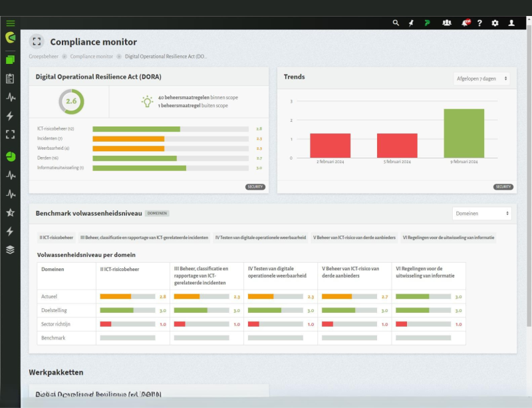532x408 pixels.
Task: Click the 1 beheersmaatregel buiten scope text
Action: click(x=193, y=106)
